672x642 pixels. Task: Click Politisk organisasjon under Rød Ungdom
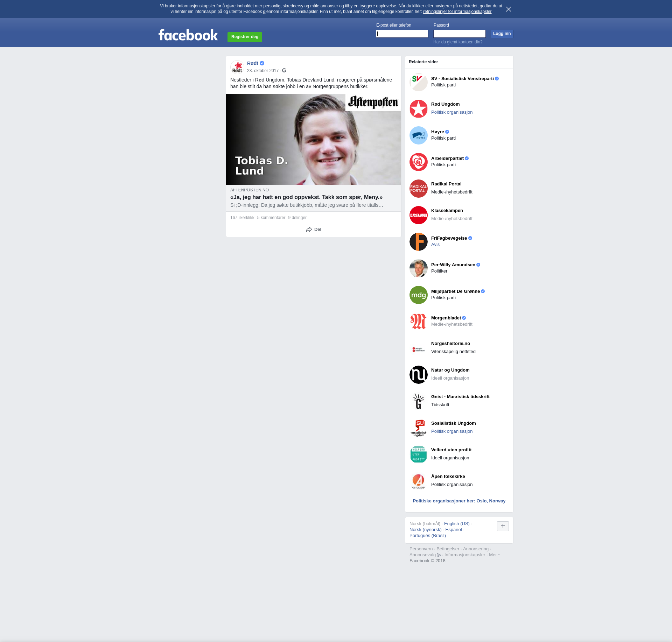click(x=452, y=112)
